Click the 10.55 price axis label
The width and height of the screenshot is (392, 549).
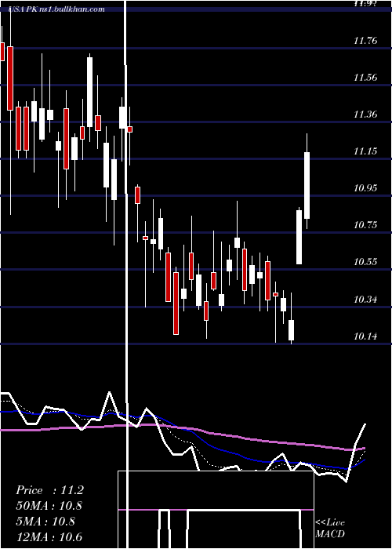point(365,261)
